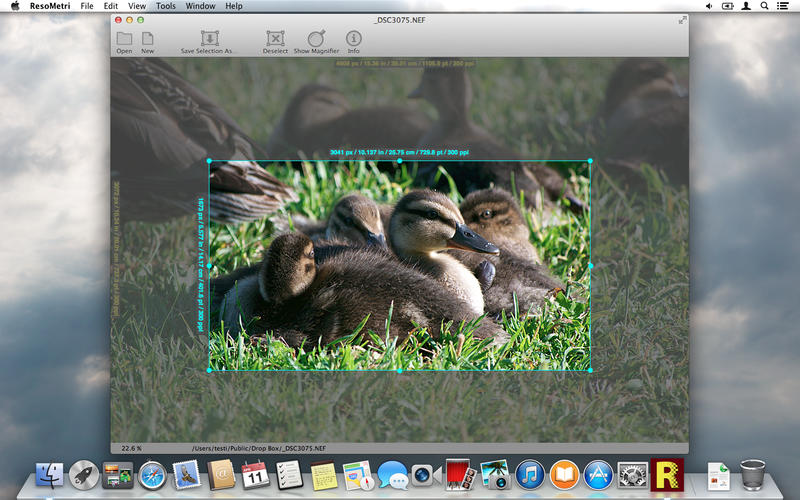Open the Tools menu
This screenshot has width=800, height=500.
(166, 6)
